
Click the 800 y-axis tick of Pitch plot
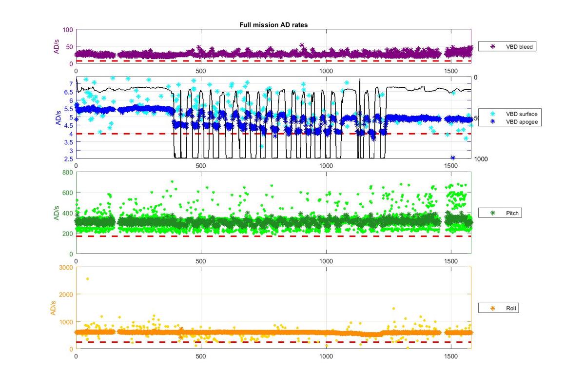coord(67,172)
